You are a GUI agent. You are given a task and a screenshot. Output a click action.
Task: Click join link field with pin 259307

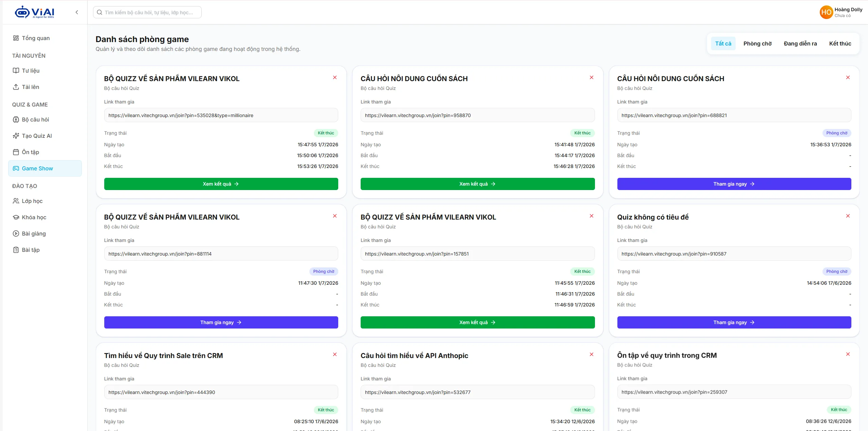tap(734, 392)
